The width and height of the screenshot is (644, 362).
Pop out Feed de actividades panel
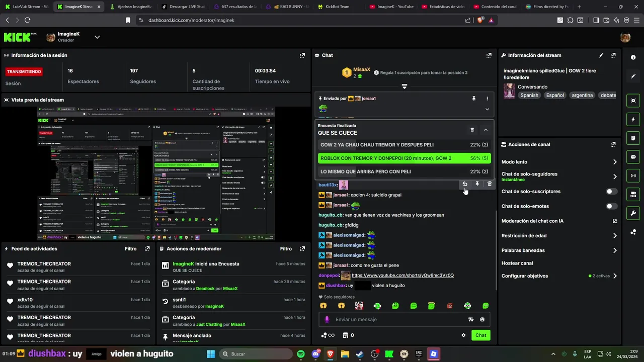(147, 248)
